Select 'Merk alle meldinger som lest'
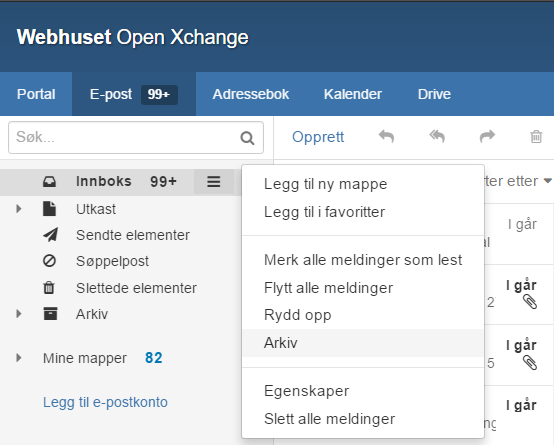The height and width of the screenshot is (445, 554). [x=363, y=260]
